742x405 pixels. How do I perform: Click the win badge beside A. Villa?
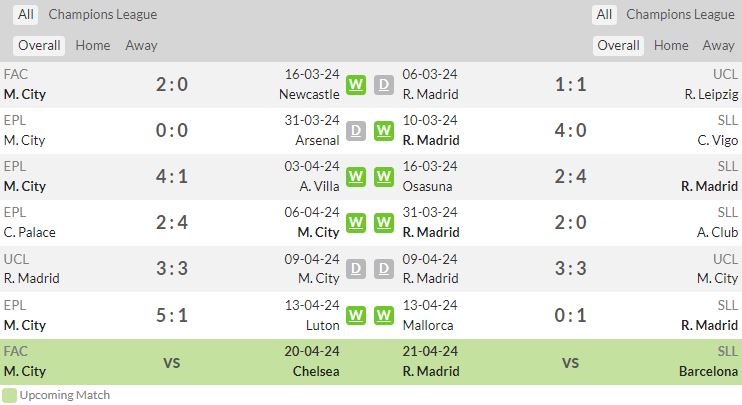[356, 177]
